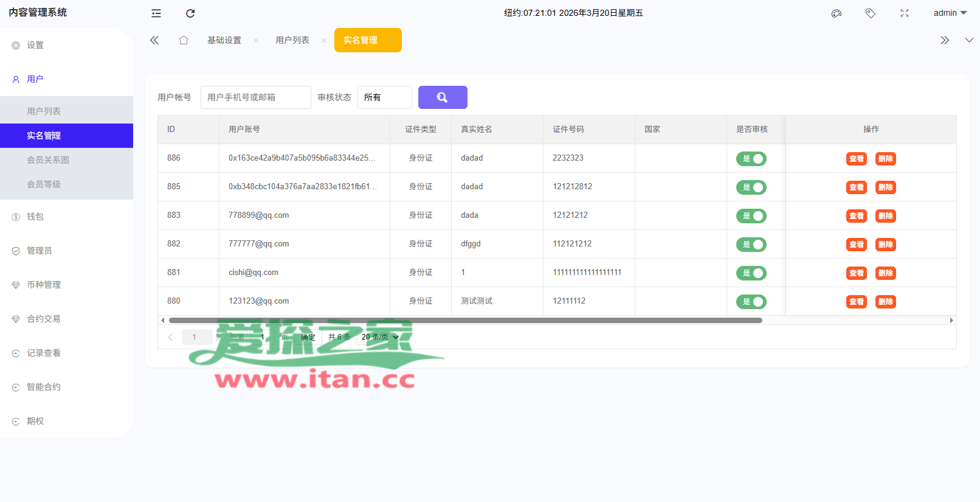
Task: Enter fullscreen using the expand icon
Action: [905, 13]
